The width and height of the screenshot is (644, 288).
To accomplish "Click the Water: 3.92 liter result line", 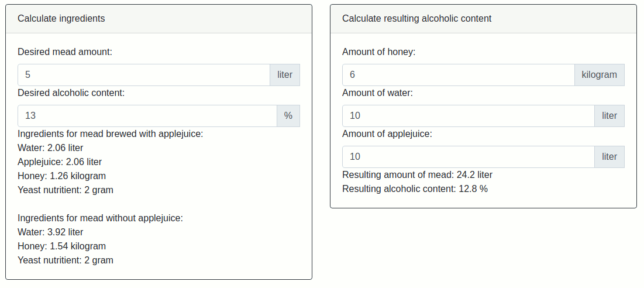I will click(x=50, y=232).
